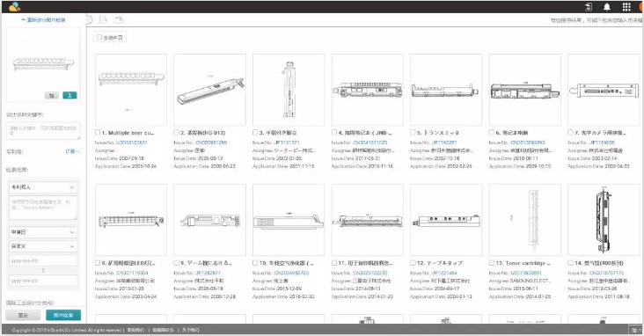Click the teal image search button

[63, 316]
